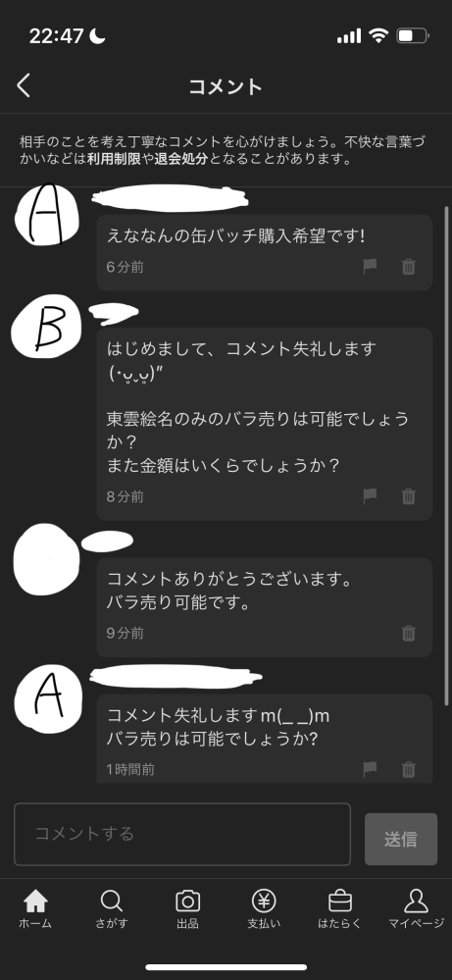Open the blank avatar of the seller reply
The height and width of the screenshot is (980, 452).
pyautogui.click(x=46, y=559)
